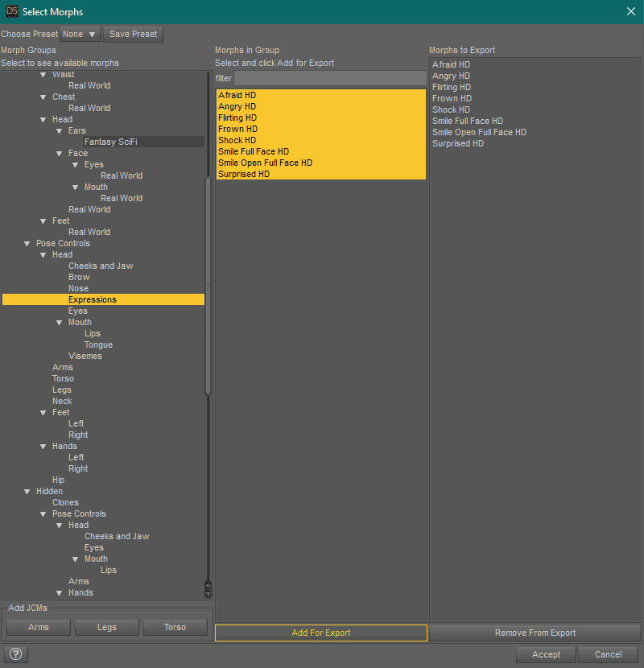
Task: Select Visemes in the Morph Groups tree
Action: click(85, 356)
